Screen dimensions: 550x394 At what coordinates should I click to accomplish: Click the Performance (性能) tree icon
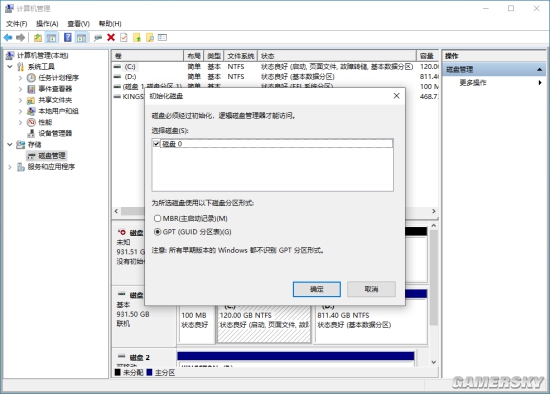click(31, 122)
